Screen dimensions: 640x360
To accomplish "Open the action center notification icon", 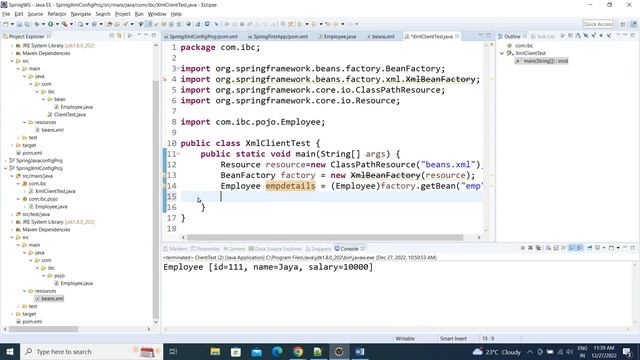I will coord(627,351).
